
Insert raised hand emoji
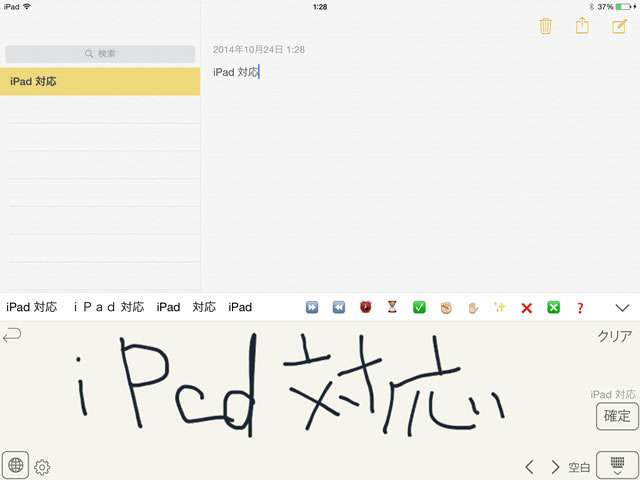pyautogui.click(x=473, y=307)
